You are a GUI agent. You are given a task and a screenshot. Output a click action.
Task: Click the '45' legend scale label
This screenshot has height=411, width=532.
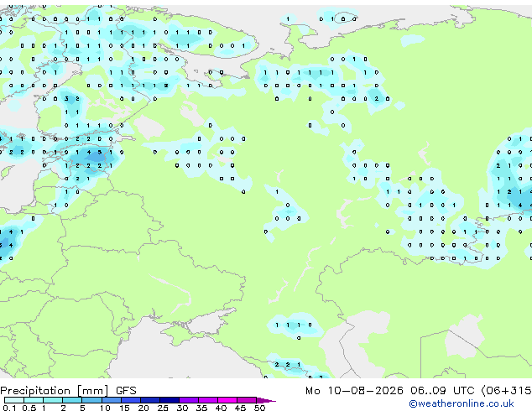240,408
